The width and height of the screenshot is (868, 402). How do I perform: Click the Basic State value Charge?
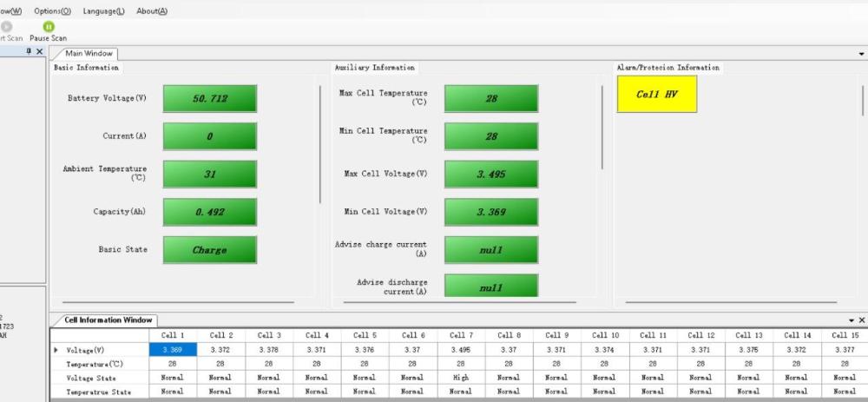pyautogui.click(x=210, y=250)
